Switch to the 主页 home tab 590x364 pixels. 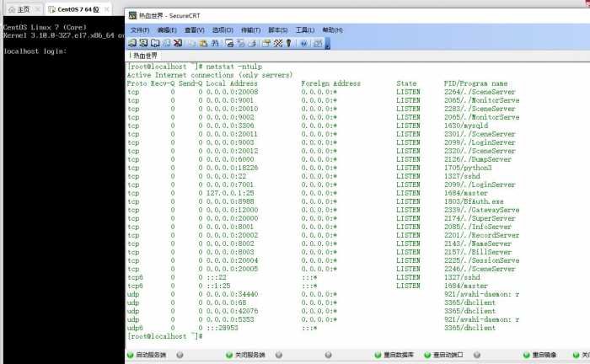18,9
